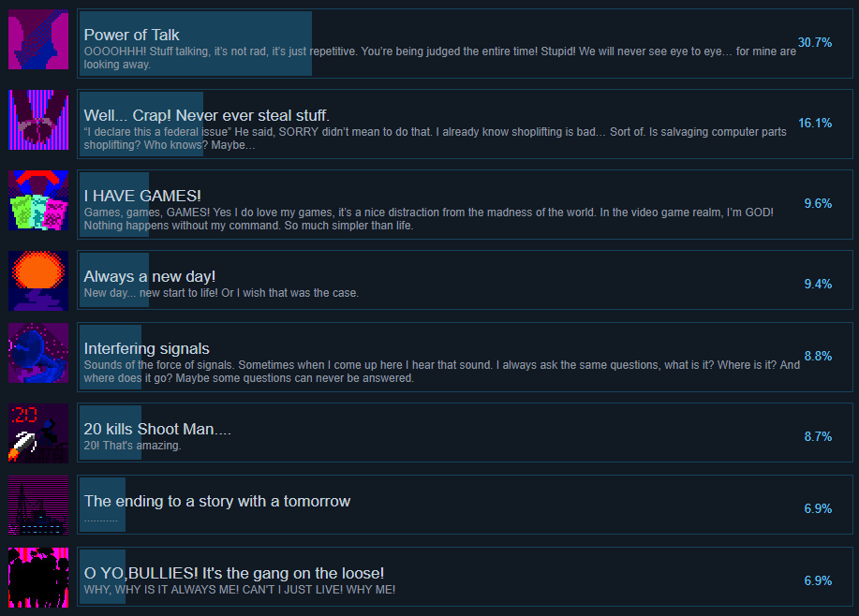Select the '20 kills Shoot Man....' title text
859x616 pixels.
coord(157,430)
